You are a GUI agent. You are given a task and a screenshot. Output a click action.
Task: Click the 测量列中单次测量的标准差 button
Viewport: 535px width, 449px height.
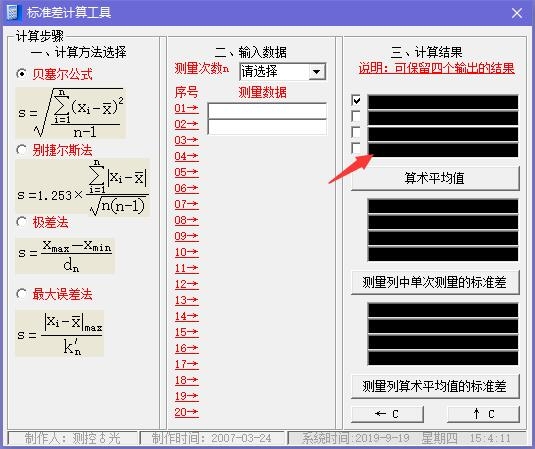(x=435, y=282)
